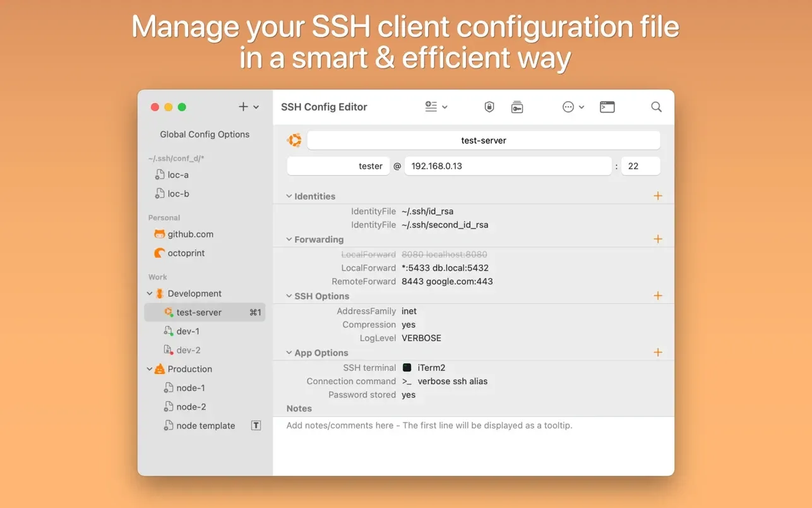
Task: Click the shield lock security icon
Action: (x=489, y=107)
